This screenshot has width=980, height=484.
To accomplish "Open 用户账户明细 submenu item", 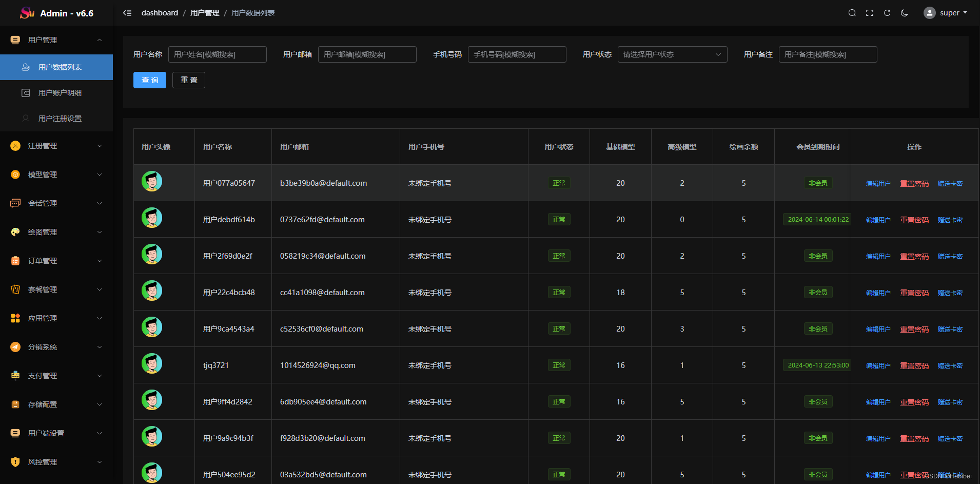I will click(x=56, y=93).
